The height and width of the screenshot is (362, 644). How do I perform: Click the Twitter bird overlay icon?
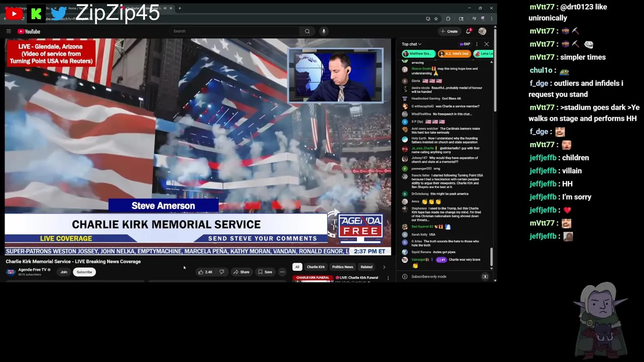(x=59, y=14)
